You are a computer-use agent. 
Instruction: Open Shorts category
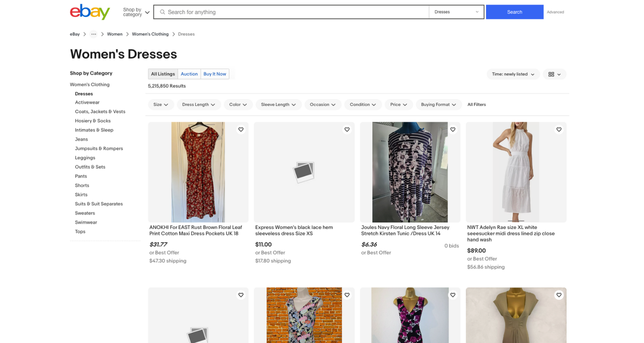pos(82,185)
